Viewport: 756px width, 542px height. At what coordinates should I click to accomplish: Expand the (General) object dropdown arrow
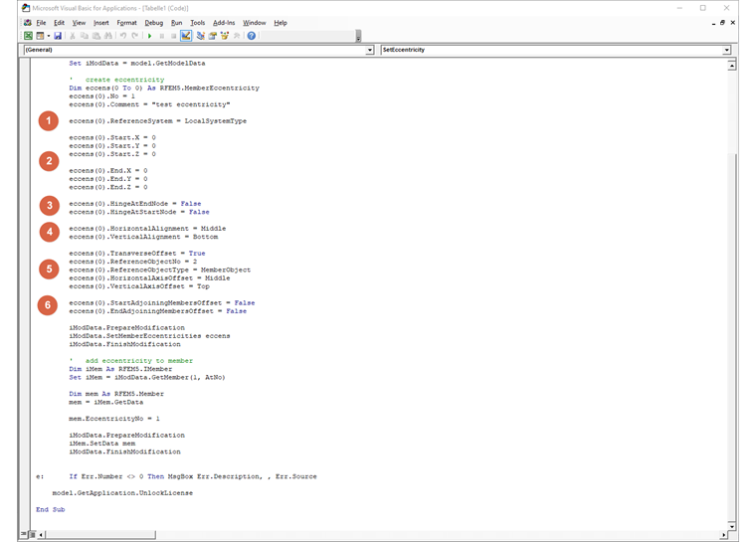[370, 50]
